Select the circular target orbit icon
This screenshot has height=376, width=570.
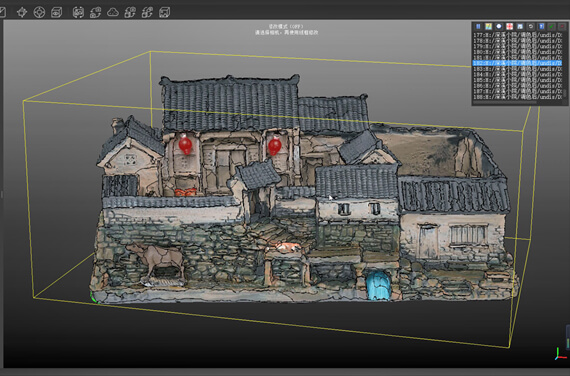(39, 12)
